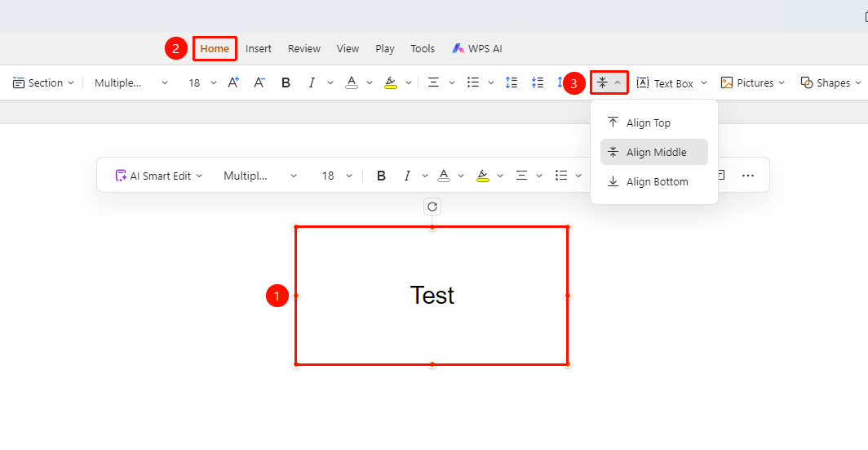Viewport: 868px width, 450px height.
Task: Click the rotate handle above the text box
Action: (432, 207)
